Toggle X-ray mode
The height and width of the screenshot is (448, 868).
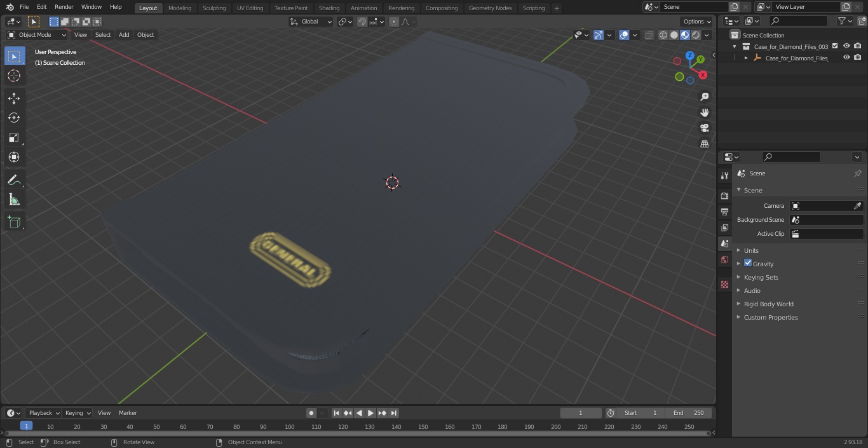tap(649, 35)
